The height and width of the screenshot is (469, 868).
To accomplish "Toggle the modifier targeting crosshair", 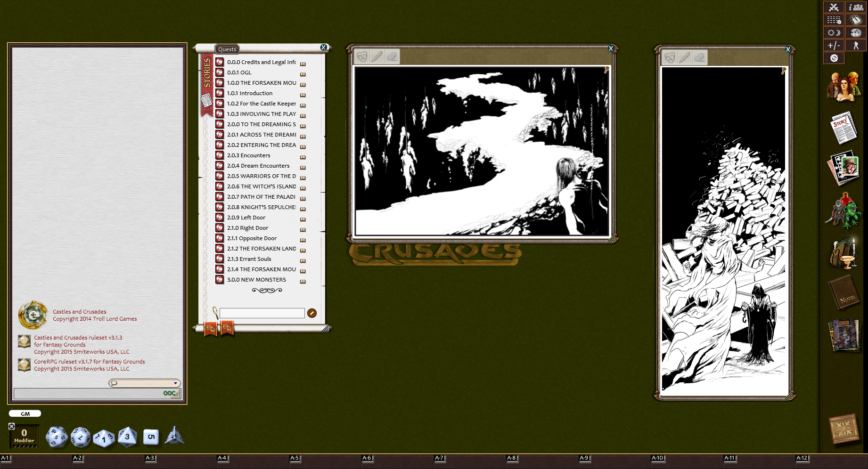I will [x=12, y=426].
